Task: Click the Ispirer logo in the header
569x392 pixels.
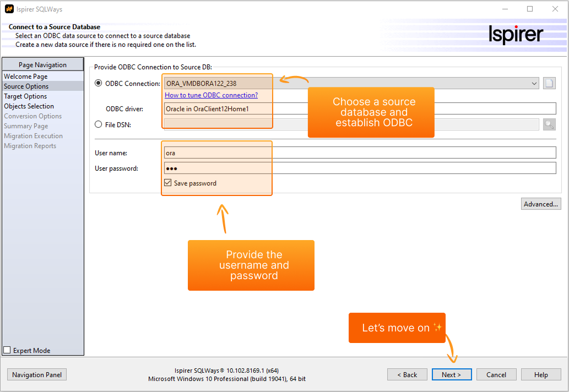Action: (516, 34)
